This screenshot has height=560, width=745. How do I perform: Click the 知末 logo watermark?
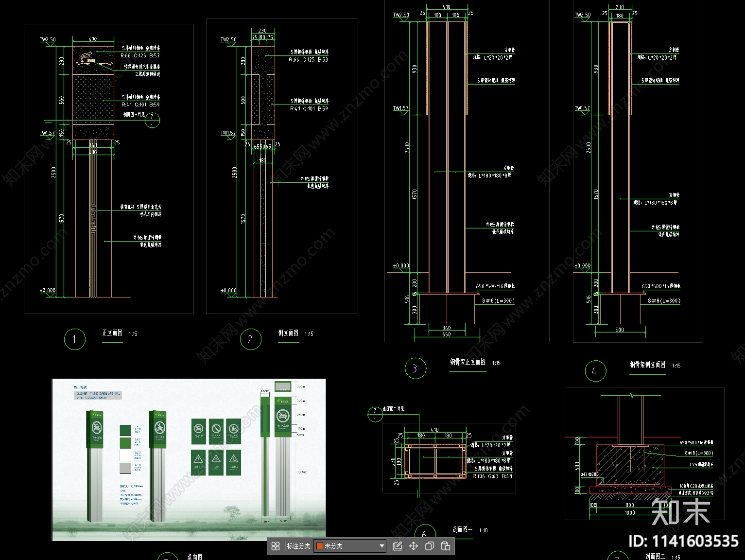[x=680, y=511]
